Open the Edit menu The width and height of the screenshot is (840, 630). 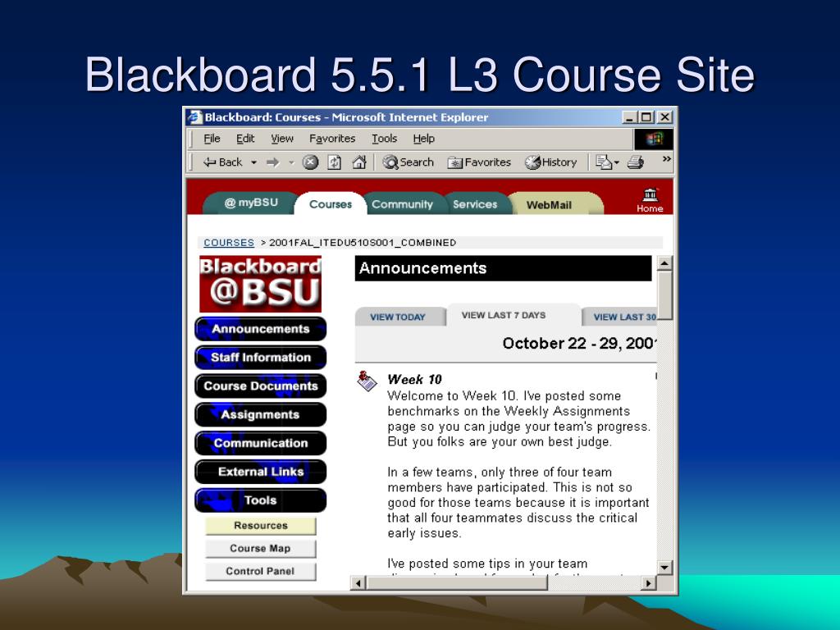(x=245, y=139)
